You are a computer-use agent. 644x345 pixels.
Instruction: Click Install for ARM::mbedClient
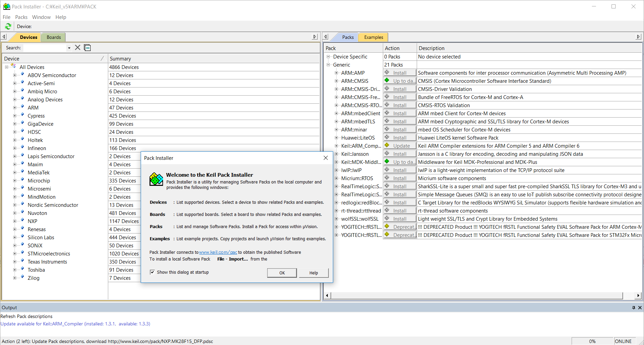(400, 114)
